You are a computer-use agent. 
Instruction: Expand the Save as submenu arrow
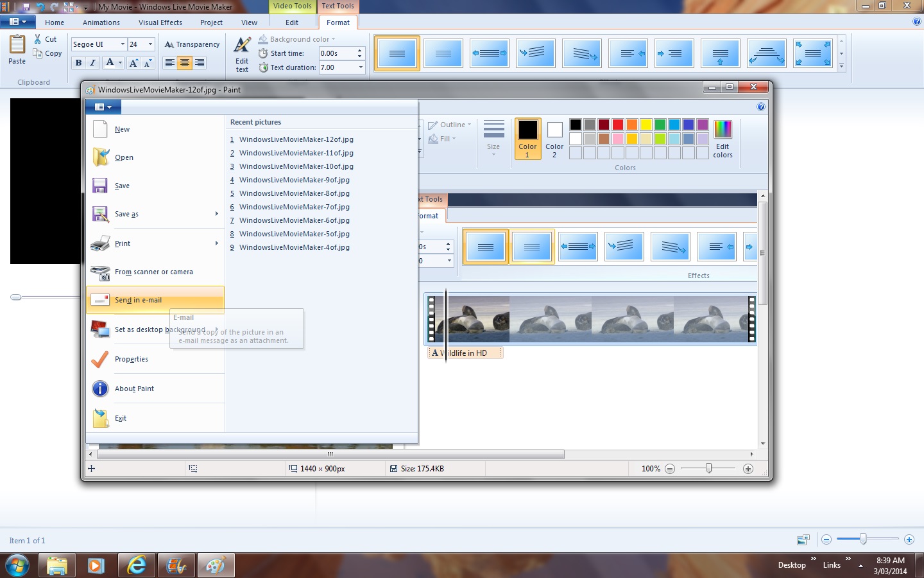point(217,214)
